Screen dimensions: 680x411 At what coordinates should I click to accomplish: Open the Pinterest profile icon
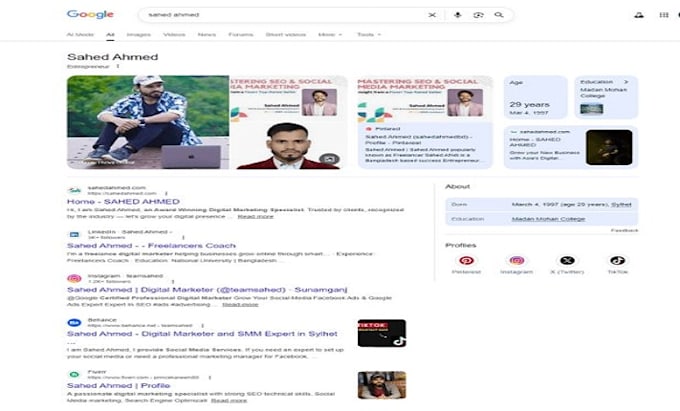click(x=466, y=260)
